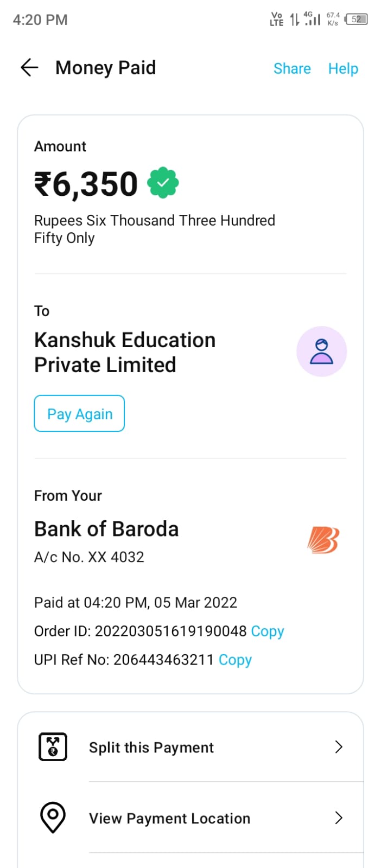Expand Split this Payment chevron

(x=339, y=747)
